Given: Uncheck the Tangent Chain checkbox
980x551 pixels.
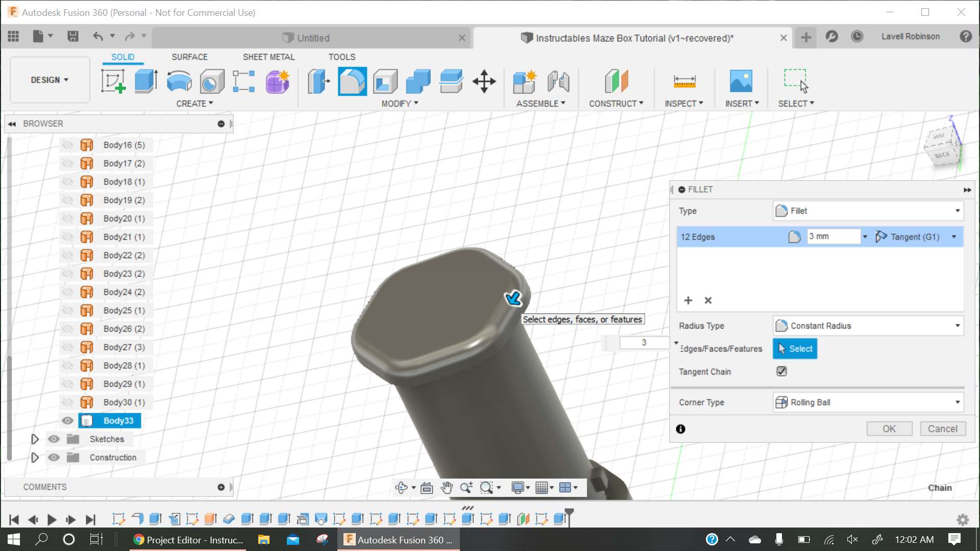Looking at the screenshot, I should click(781, 371).
